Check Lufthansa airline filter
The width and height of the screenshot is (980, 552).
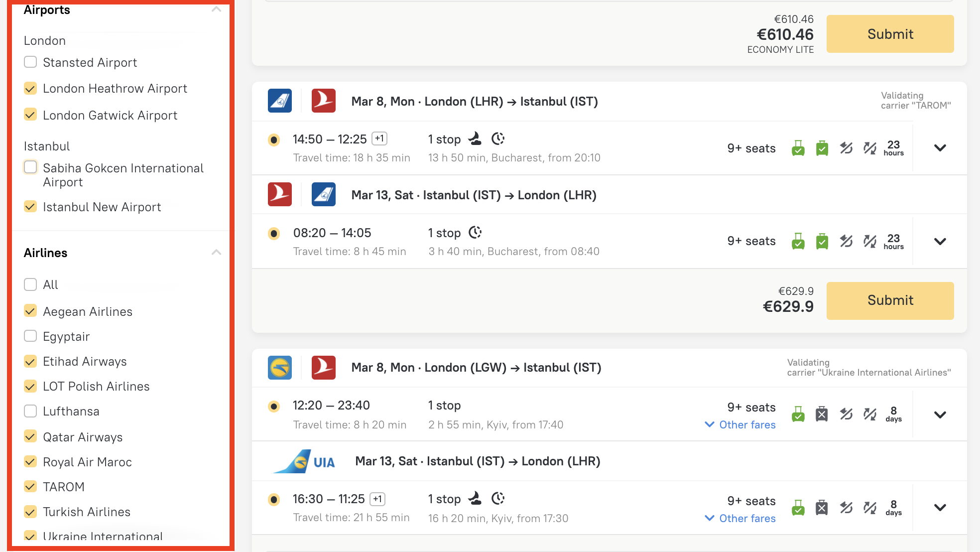pyautogui.click(x=30, y=411)
